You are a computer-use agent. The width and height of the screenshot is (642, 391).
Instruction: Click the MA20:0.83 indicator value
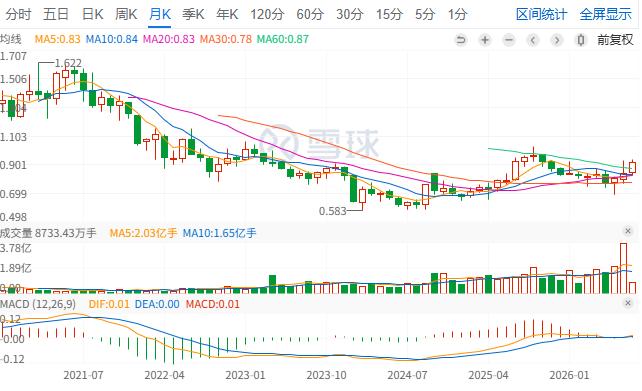coord(169,39)
